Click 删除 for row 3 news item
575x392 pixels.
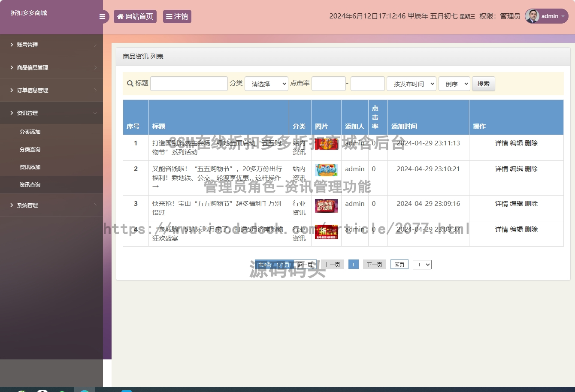[531, 204]
